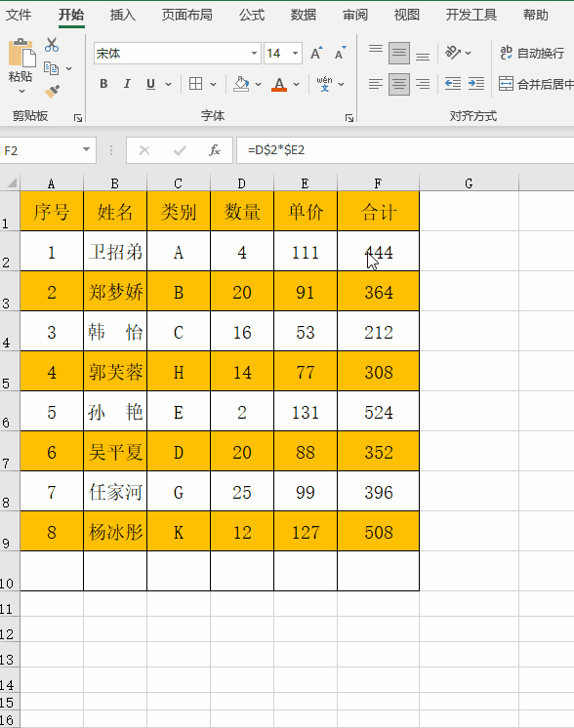This screenshot has height=728, width=574.
Task: Click the Cut scissors icon
Action: tap(52, 45)
